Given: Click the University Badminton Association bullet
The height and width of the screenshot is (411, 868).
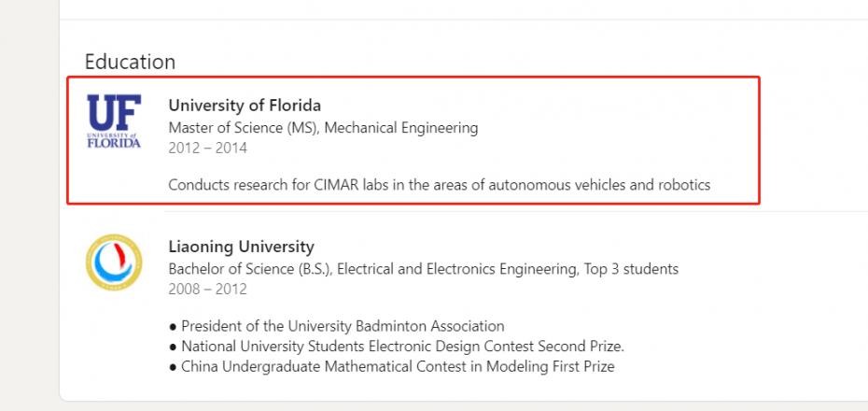Looking at the screenshot, I should (x=342, y=326).
